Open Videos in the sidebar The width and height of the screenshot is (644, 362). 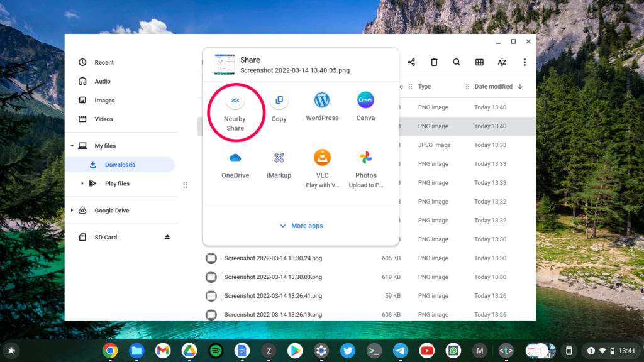(x=104, y=119)
